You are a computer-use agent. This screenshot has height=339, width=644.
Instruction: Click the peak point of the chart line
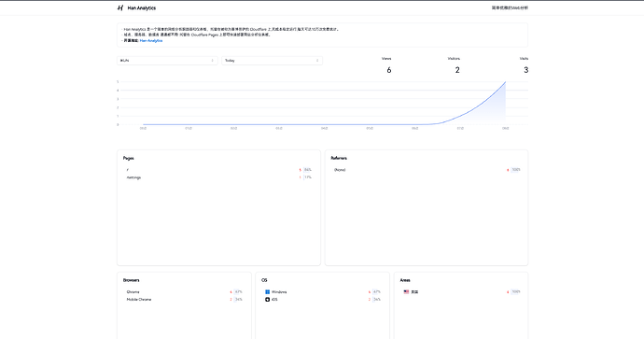pos(505,82)
